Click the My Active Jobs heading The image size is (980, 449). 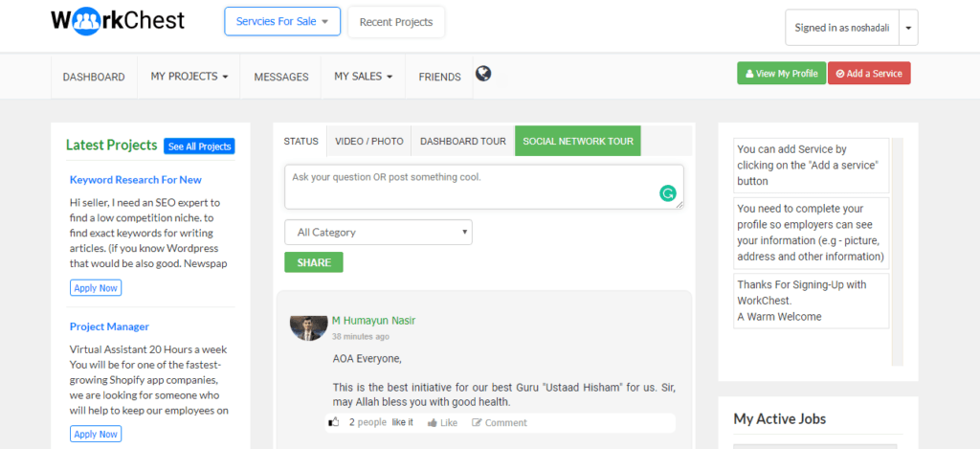click(779, 419)
